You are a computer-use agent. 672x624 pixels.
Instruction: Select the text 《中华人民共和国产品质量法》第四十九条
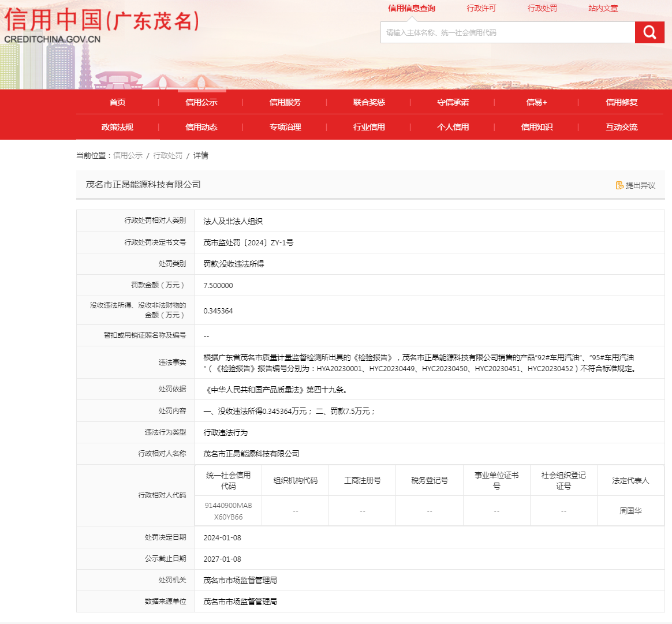tap(275, 390)
